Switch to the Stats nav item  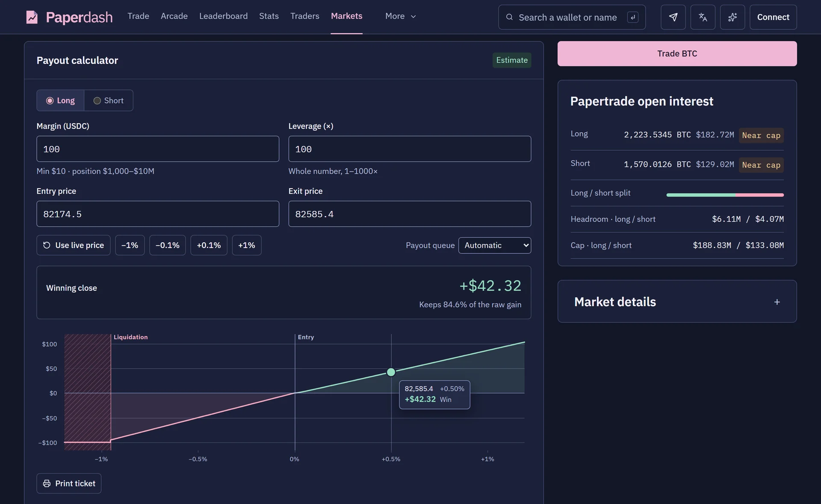tap(269, 16)
